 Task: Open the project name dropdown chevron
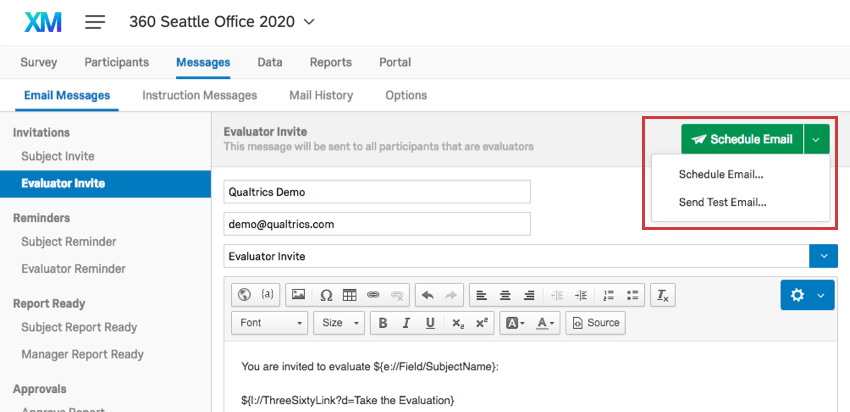click(x=308, y=21)
